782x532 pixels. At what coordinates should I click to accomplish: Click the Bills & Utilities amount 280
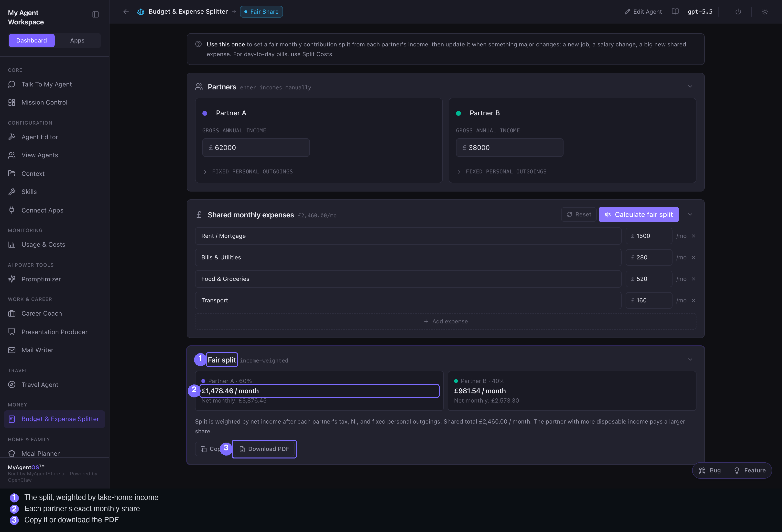pos(649,258)
